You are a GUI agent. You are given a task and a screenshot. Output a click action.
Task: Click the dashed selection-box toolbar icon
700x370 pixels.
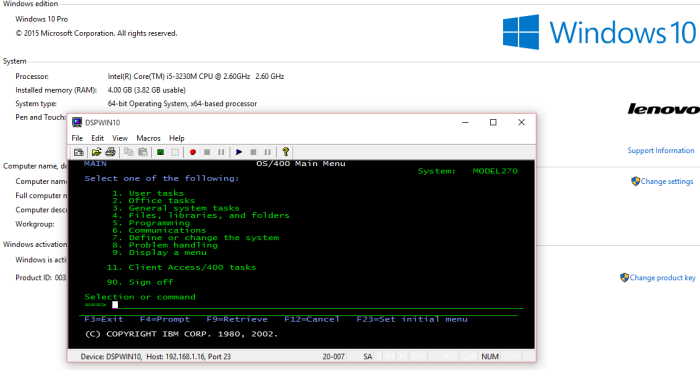pyautogui.click(x=175, y=152)
